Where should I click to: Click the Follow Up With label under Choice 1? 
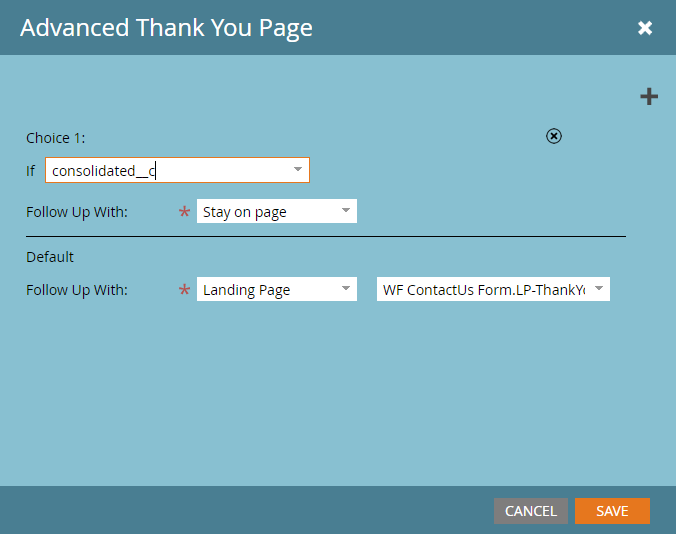point(77,212)
